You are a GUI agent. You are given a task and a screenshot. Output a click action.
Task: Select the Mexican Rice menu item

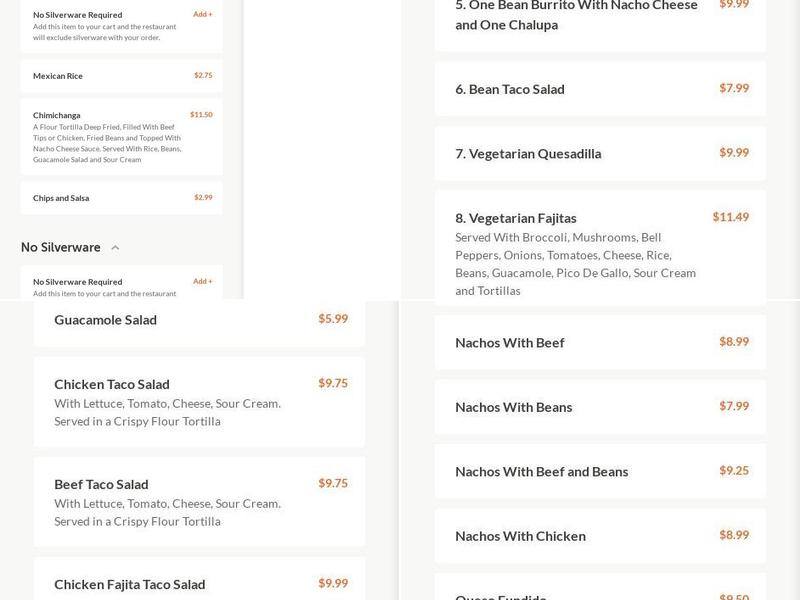[120, 75]
